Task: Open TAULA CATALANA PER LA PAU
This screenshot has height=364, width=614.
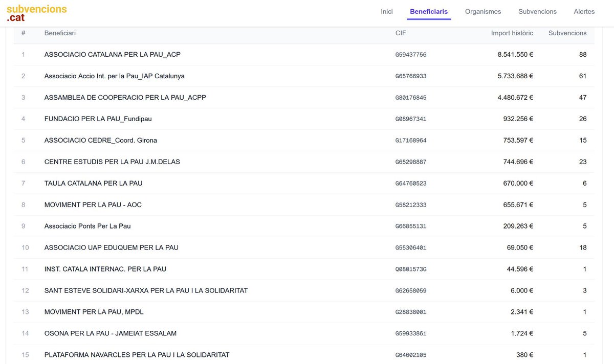Action: (x=94, y=183)
